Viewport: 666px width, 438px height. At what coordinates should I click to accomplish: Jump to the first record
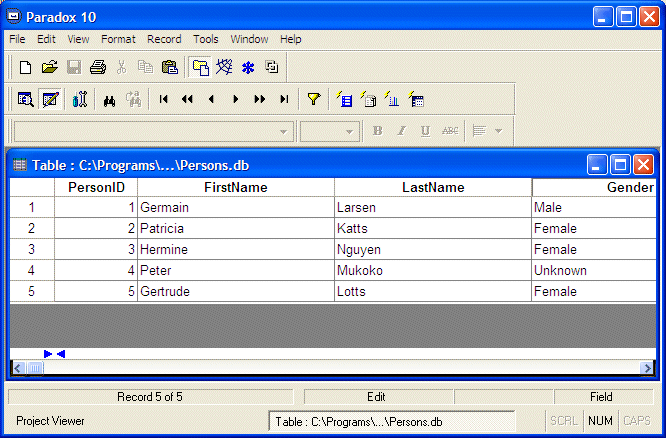[164, 99]
